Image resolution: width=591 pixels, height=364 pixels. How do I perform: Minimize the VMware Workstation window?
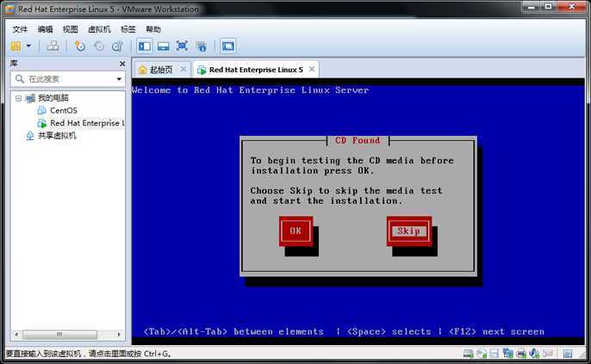[x=531, y=6]
